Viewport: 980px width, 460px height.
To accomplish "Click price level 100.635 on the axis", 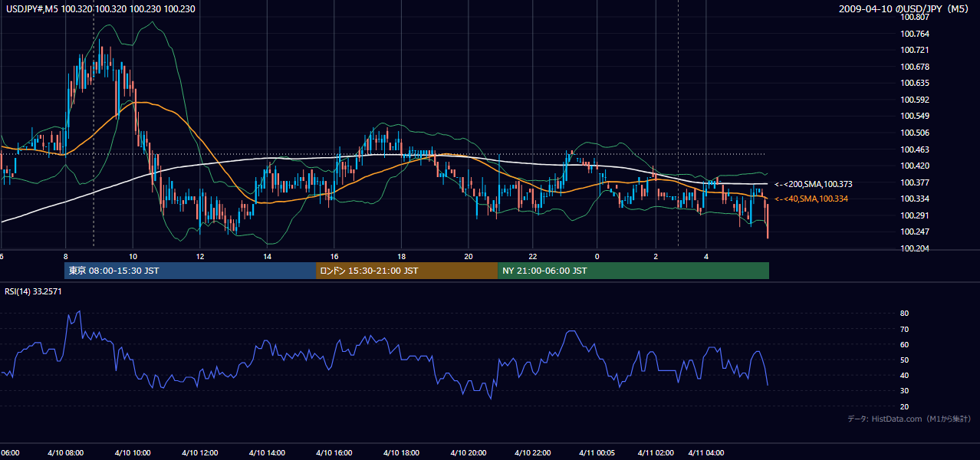I will 915,83.
